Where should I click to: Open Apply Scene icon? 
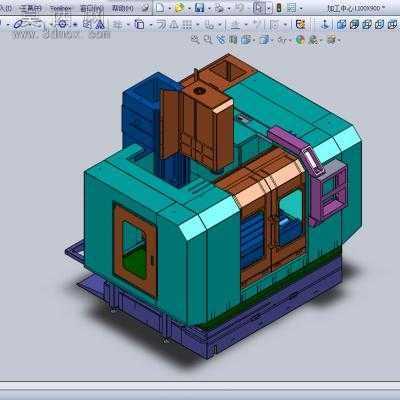[x=313, y=40]
